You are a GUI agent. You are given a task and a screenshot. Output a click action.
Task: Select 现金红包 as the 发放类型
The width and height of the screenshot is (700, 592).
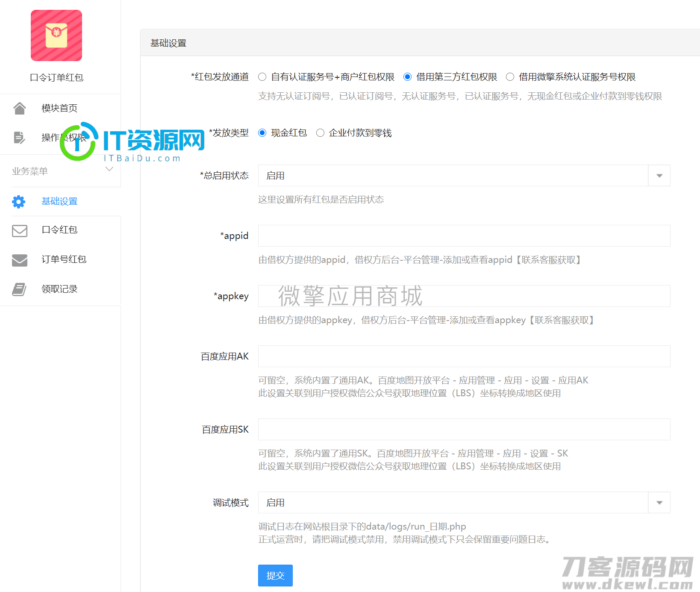pyautogui.click(x=262, y=133)
